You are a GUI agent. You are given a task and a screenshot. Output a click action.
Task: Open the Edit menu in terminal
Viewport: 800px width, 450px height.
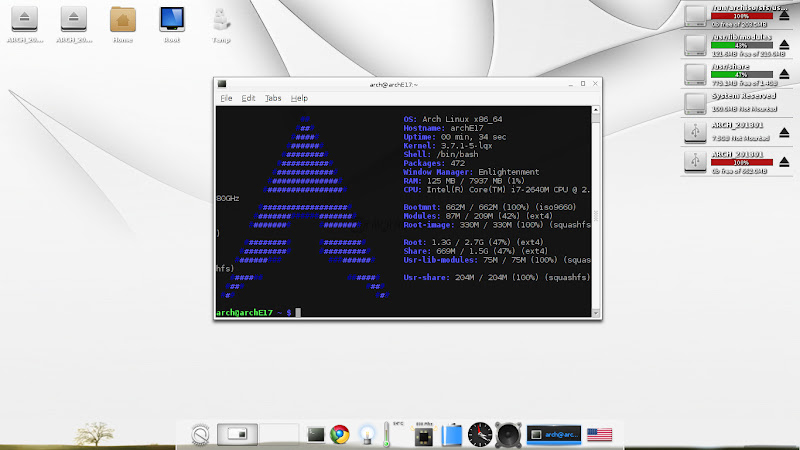coord(248,98)
